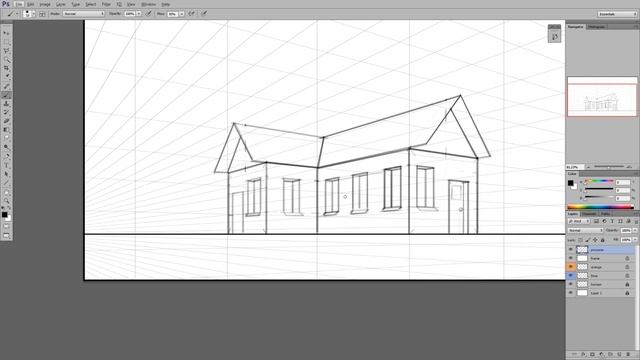The width and height of the screenshot is (640, 360).
Task: Click the Navigator zoom slider
Action: coord(609,167)
